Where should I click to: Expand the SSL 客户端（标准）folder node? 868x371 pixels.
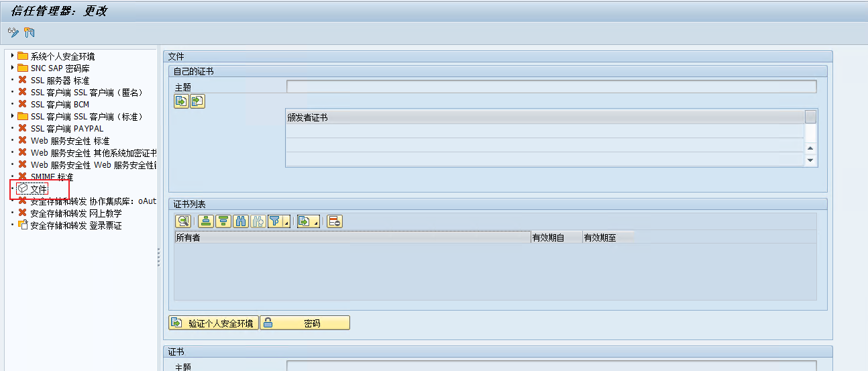tap(12, 116)
